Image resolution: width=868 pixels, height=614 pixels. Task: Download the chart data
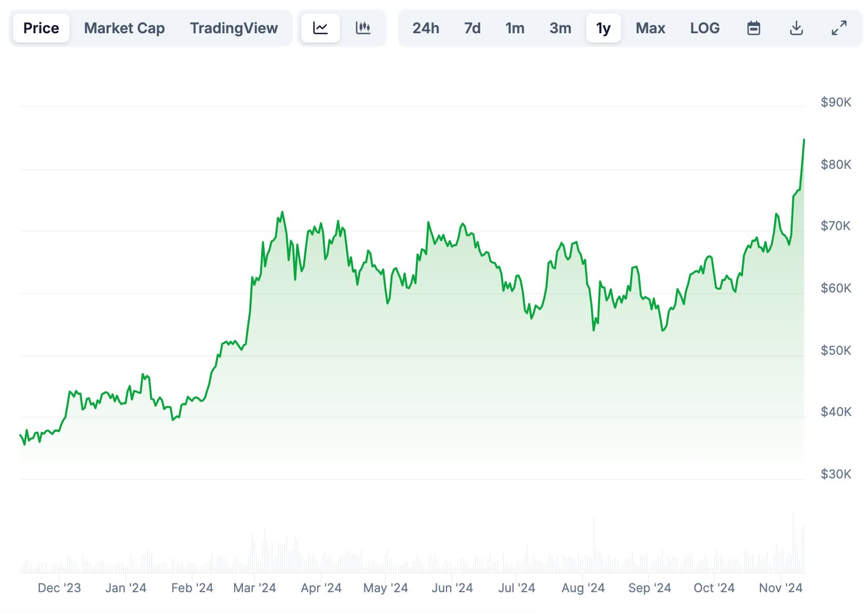(x=796, y=28)
